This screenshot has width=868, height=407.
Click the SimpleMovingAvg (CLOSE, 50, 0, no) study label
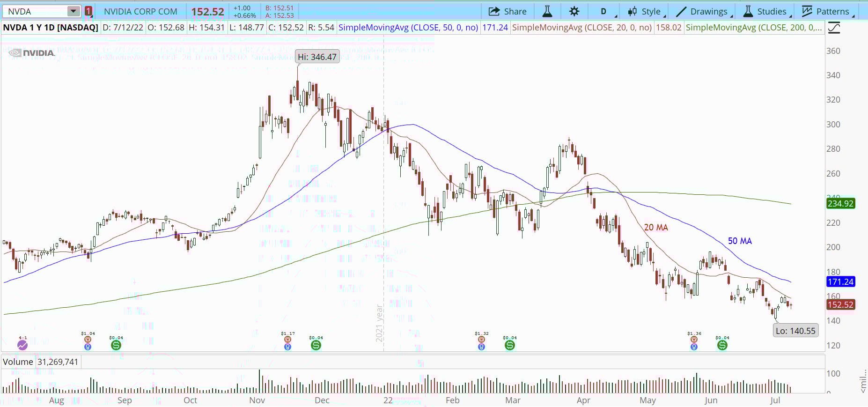408,28
